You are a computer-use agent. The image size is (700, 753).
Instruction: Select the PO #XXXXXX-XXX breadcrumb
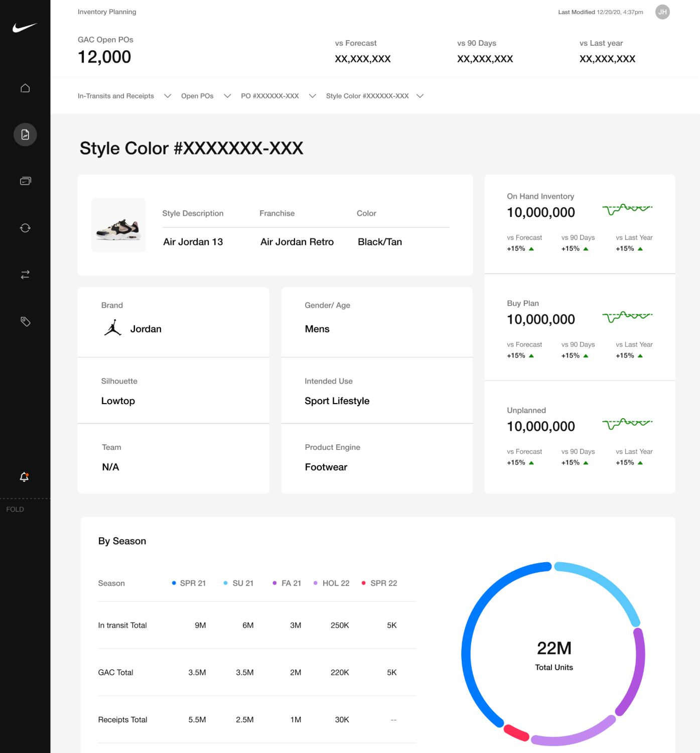(x=270, y=96)
